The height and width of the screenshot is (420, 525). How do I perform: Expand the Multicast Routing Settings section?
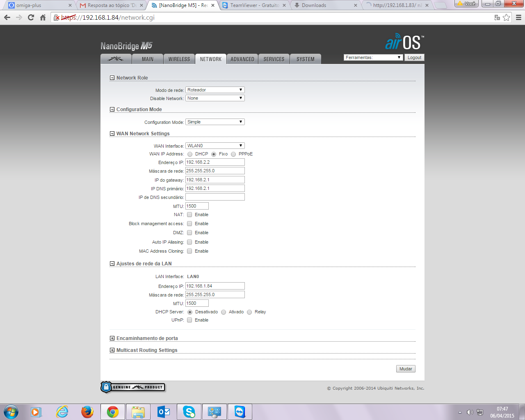pos(112,350)
